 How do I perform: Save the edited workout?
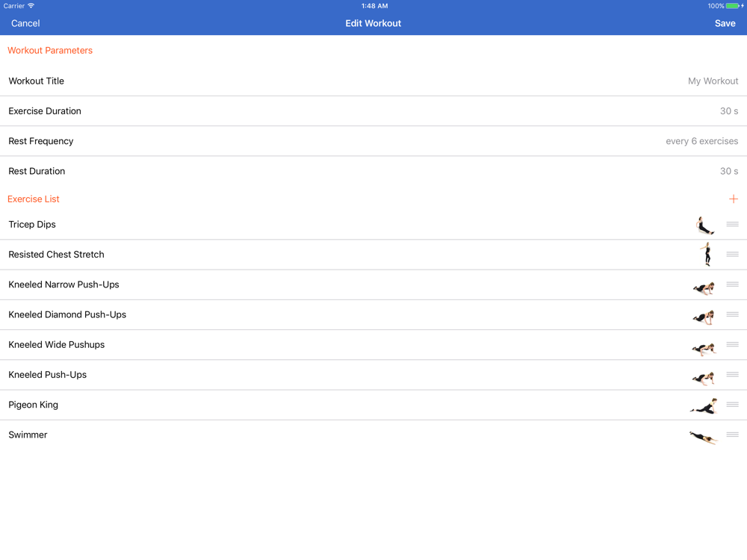click(x=725, y=23)
